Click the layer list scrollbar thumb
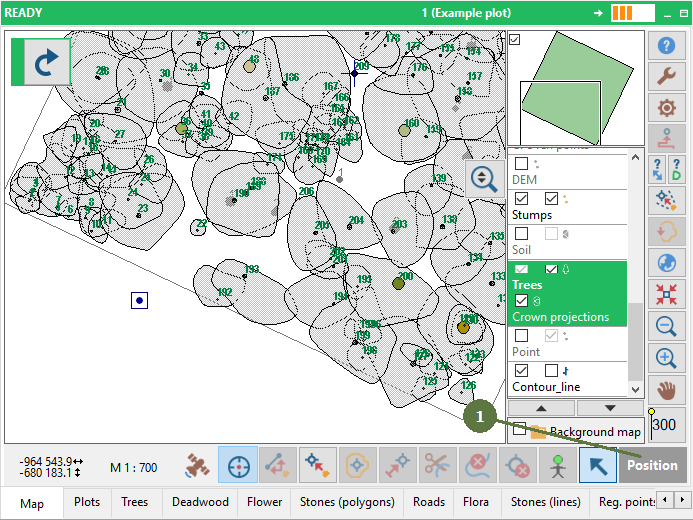This screenshot has height=520, width=693. (x=636, y=342)
